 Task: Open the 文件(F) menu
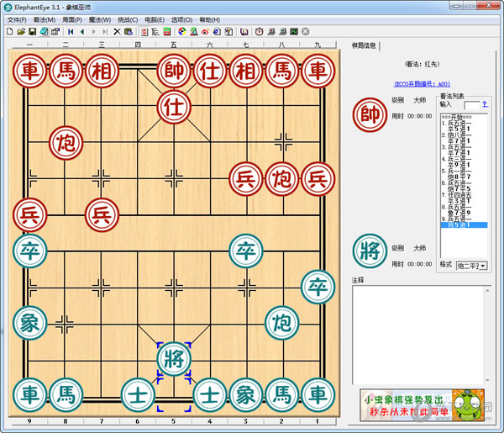[x=17, y=20]
